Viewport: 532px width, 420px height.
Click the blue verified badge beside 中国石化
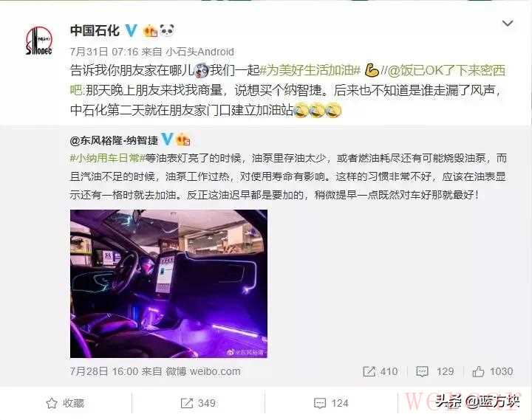pyautogui.click(x=132, y=30)
